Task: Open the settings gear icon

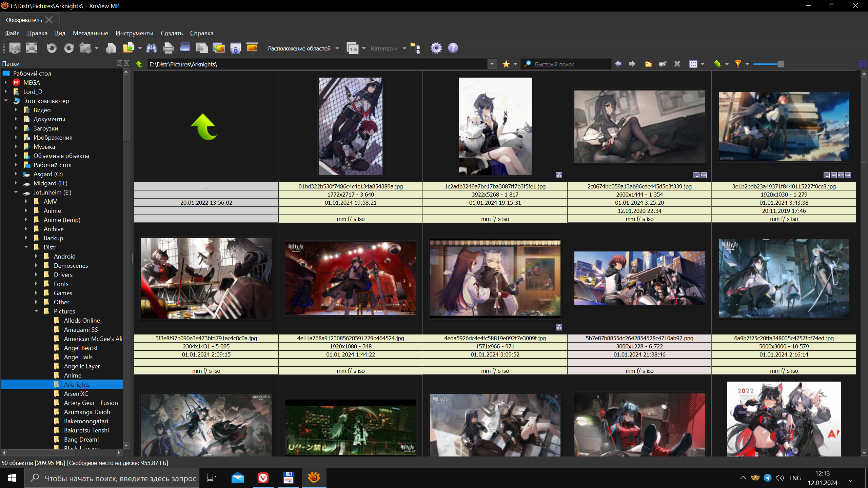Action: click(x=436, y=48)
